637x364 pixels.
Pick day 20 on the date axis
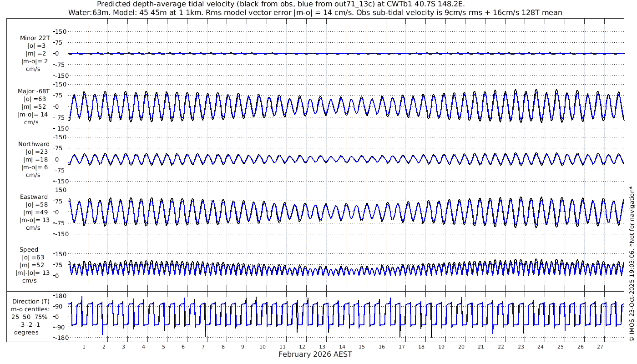tap(461, 347)
